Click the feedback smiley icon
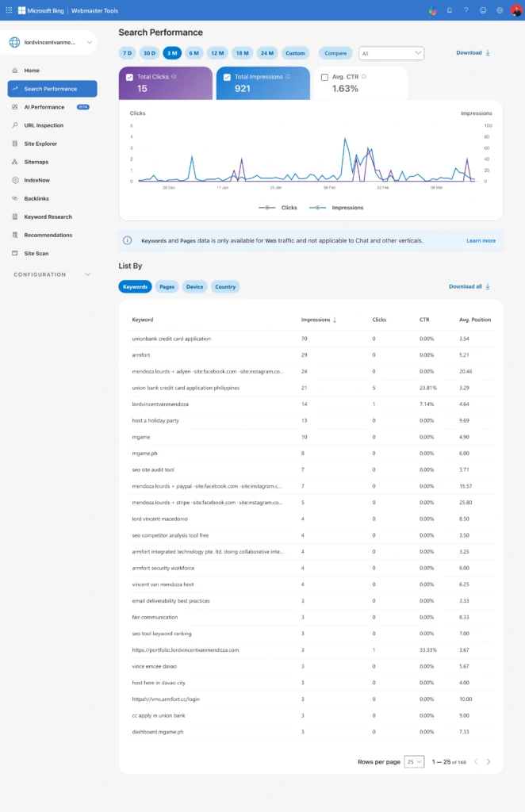 [x=483, y=10]
